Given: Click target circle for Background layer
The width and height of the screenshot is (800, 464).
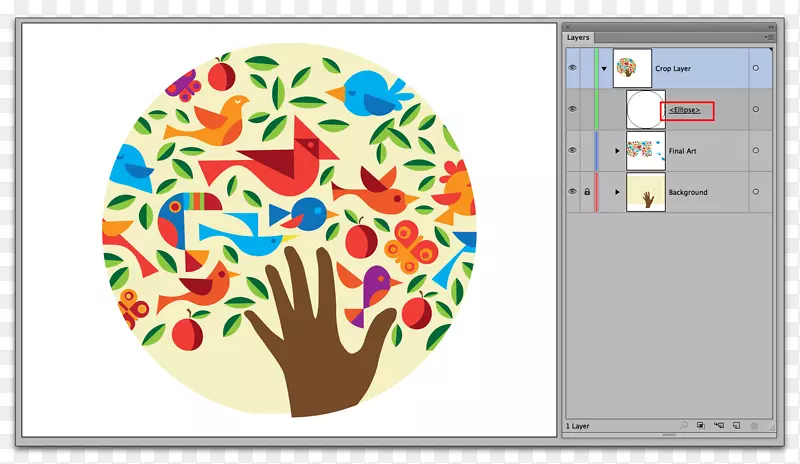Looking at the screenshot, I should click(756, 192).
